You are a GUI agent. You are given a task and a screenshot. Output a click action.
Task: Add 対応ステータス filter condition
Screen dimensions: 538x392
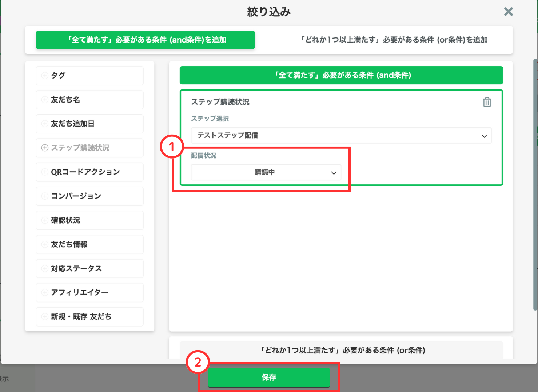tap(89, 268)
